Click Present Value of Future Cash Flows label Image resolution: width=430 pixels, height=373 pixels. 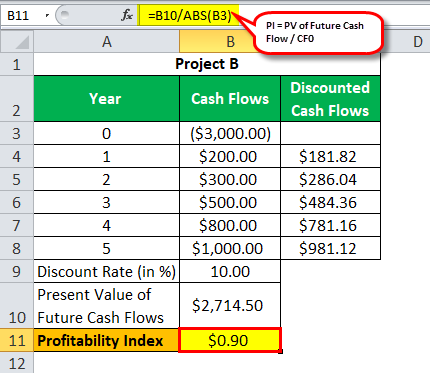coord(107,306)
